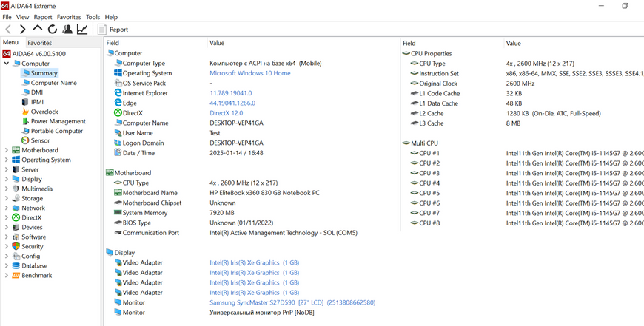The width and height of the screenshot is (644, 326).
Task: Open the user profile toolbar icon
Action: 67,29
